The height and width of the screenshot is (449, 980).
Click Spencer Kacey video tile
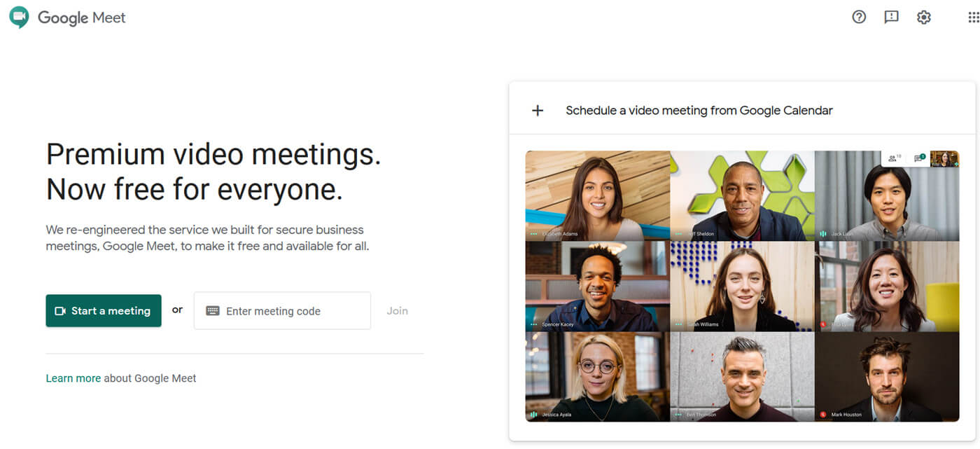[598, 286]
